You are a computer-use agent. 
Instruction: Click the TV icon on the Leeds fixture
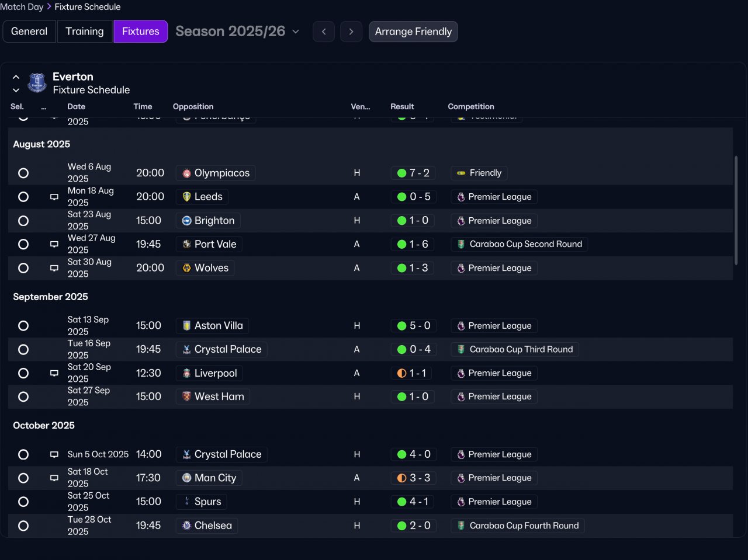(x=54, y=197)
